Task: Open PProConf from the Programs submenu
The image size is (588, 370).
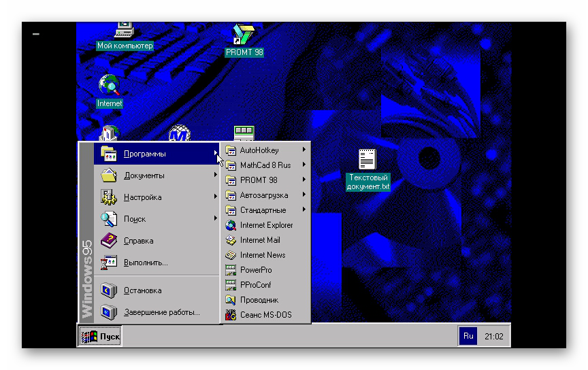Action: pos(255,285)
